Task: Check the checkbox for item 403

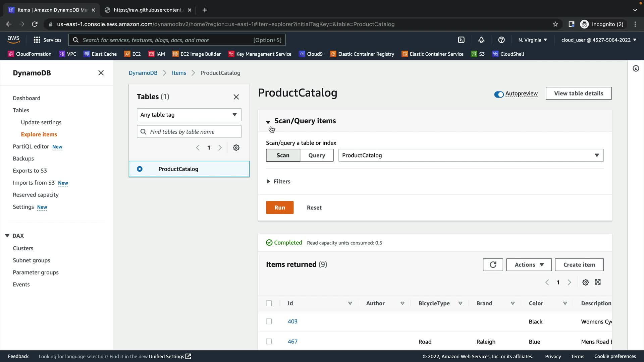Action: 269,321
